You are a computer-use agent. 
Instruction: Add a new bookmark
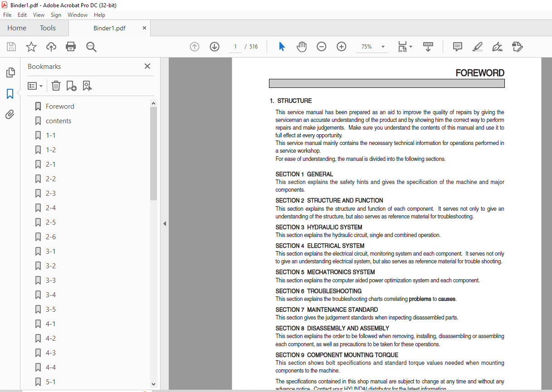click(x=71, y=86)
